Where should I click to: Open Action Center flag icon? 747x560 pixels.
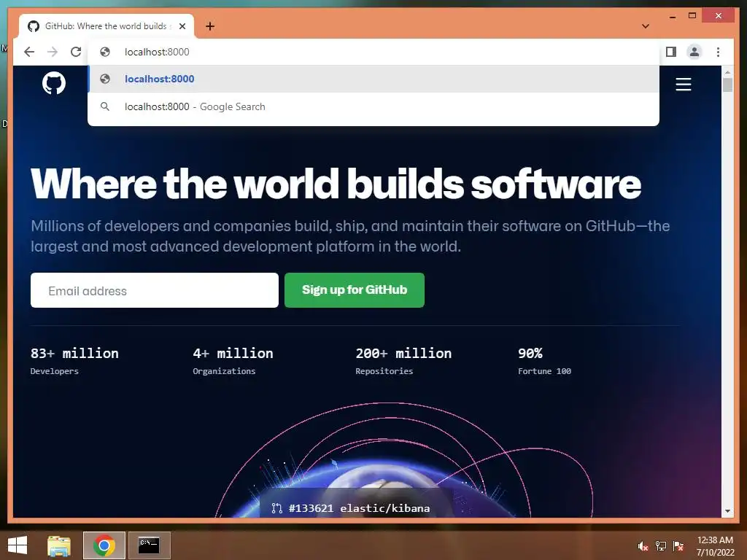[678, 546]
